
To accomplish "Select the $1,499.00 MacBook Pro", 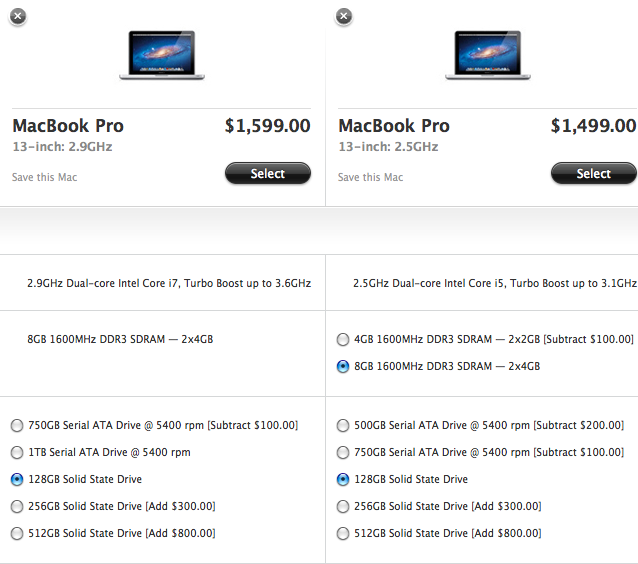I will 594,173.
